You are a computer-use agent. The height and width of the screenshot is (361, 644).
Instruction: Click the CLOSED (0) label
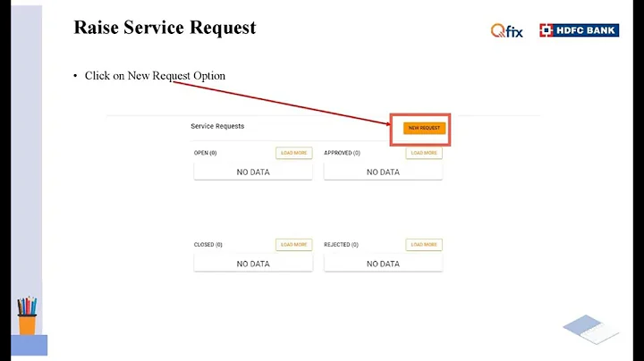tap(208, 245)
